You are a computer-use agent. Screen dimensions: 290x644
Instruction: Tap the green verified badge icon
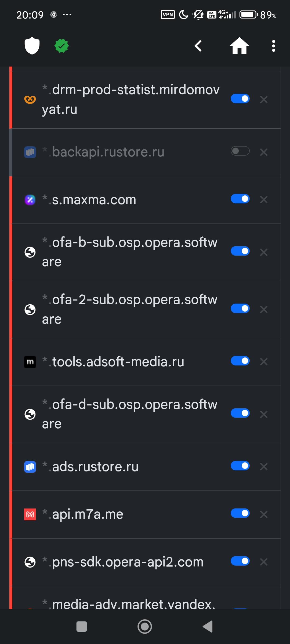pos(61,46)
